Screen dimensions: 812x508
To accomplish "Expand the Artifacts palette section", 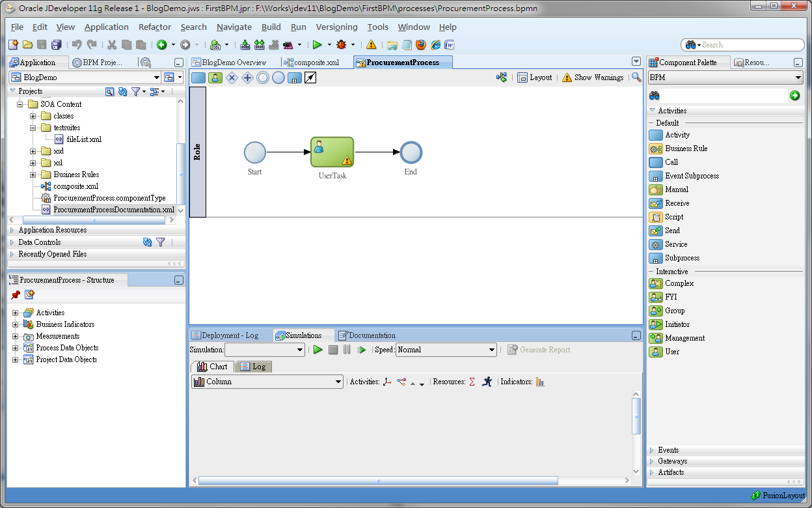I will (652, 472).
